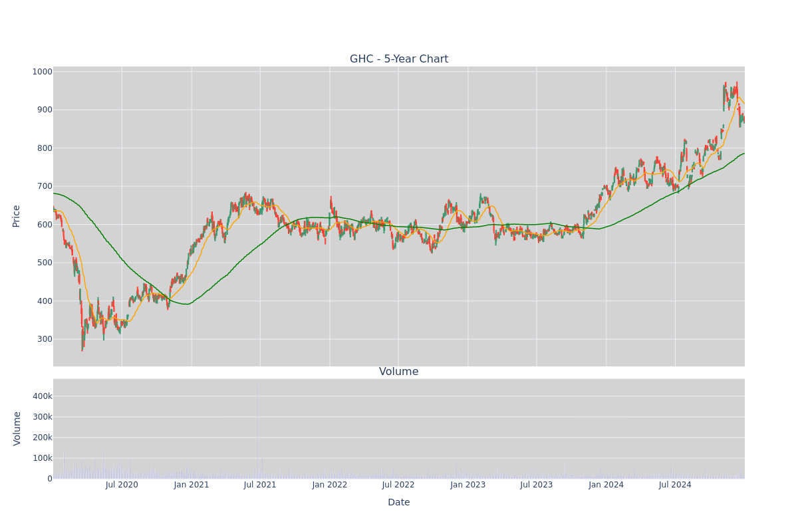
Task: Click the 700 price axis label
Action: pyautogui.click(x=44, y=186)
